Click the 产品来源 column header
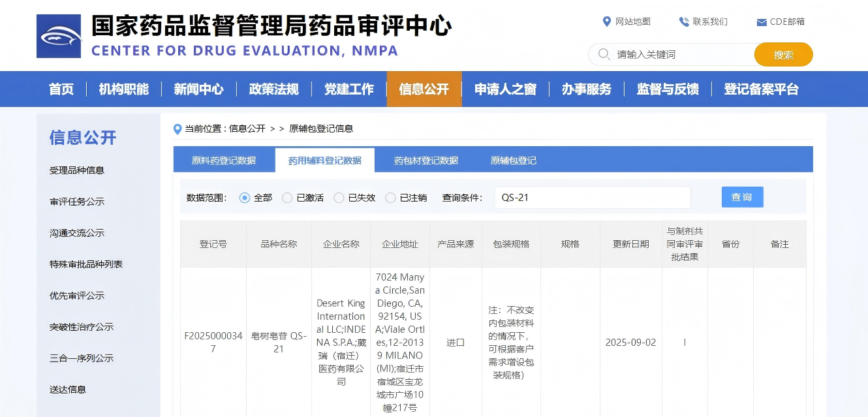Screen dimensions: 868x417 point(456,244)
